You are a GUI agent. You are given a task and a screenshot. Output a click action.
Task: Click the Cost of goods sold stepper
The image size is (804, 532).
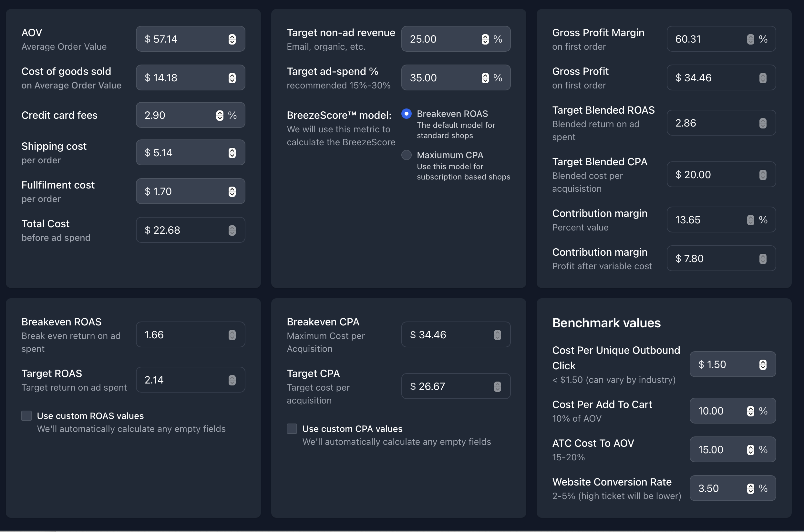point(232,78)
